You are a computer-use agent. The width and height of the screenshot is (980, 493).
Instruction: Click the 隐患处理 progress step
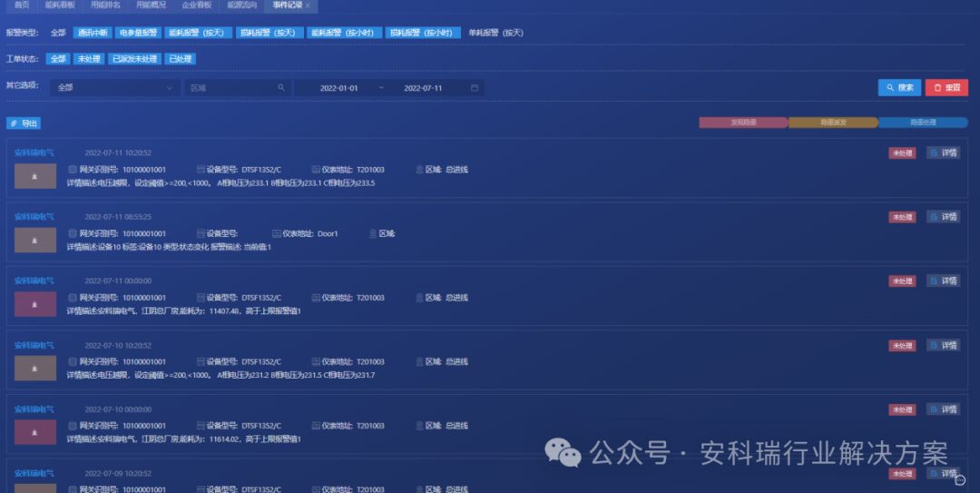[923, 123]
